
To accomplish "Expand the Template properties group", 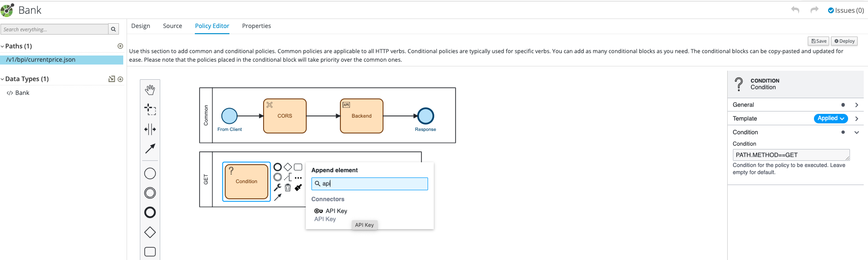I will click(857, 119).
